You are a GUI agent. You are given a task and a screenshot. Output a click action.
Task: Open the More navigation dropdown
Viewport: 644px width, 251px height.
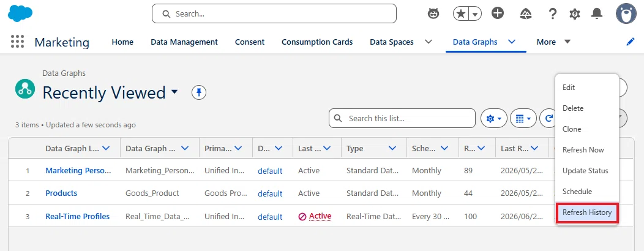point(553,42)
